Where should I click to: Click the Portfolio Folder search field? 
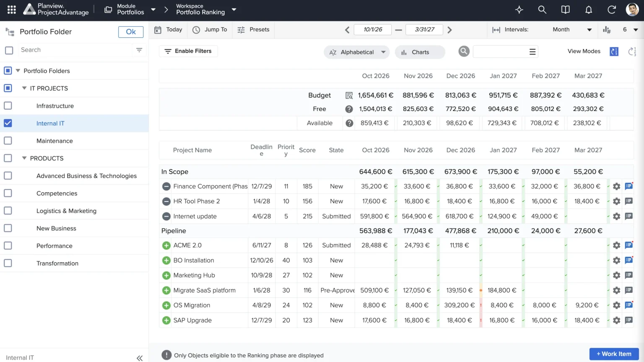point(75,50)
